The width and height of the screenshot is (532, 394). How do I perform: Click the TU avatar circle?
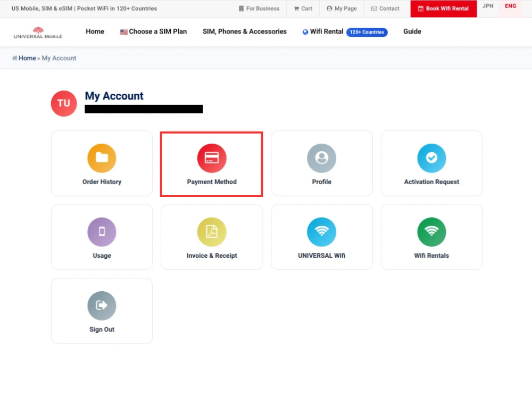click(64, 103)
